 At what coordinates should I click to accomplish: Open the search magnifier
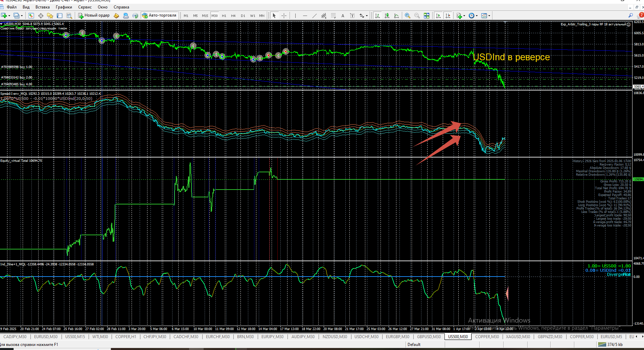click(x=630, y=16)
